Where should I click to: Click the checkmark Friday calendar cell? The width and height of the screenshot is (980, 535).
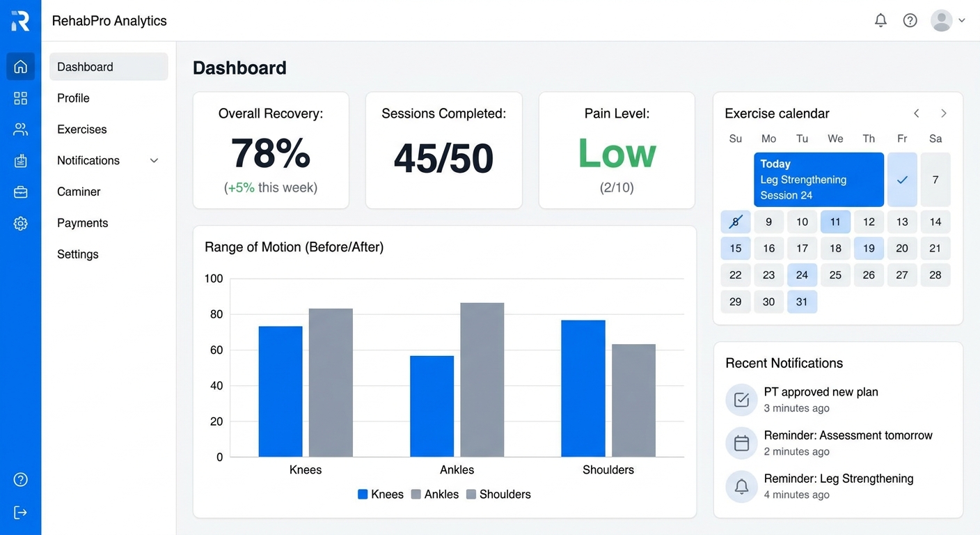coord(902,180)
